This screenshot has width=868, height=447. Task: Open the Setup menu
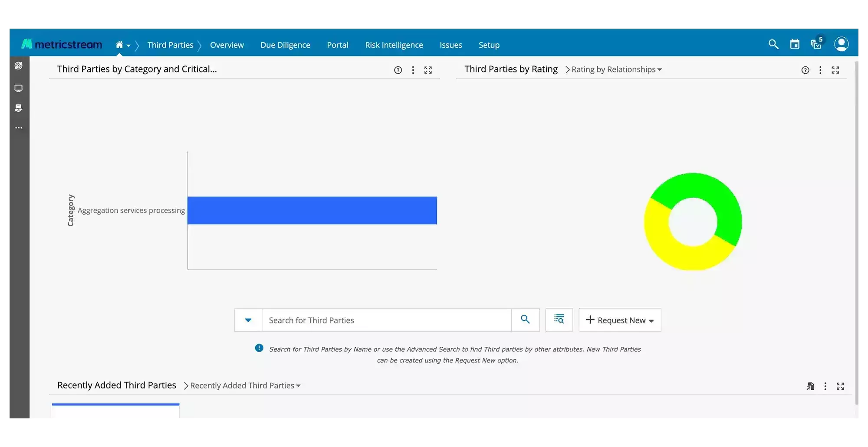[489, 45]
